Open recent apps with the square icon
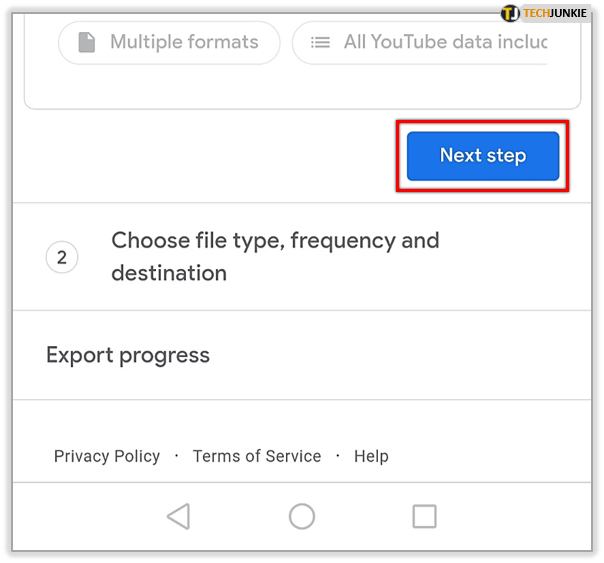Screen dimensions: 604x563 click(x=424, y=516)
